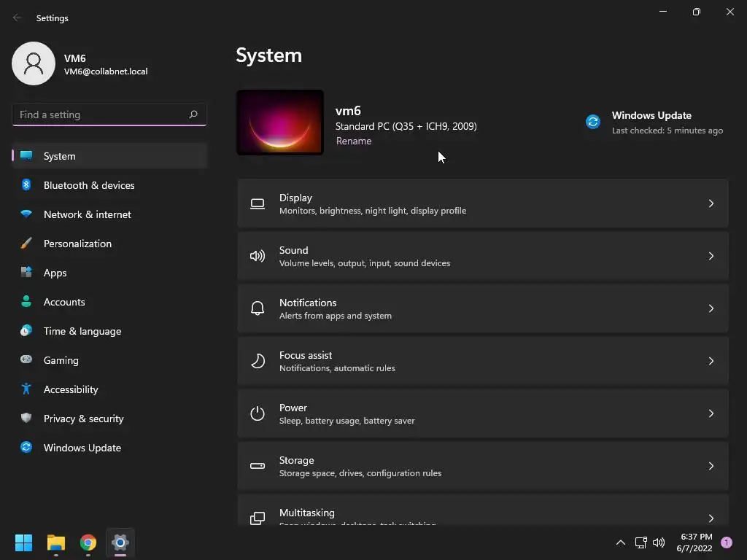
Task: Click the search magnifier icon
Action: 193,114
